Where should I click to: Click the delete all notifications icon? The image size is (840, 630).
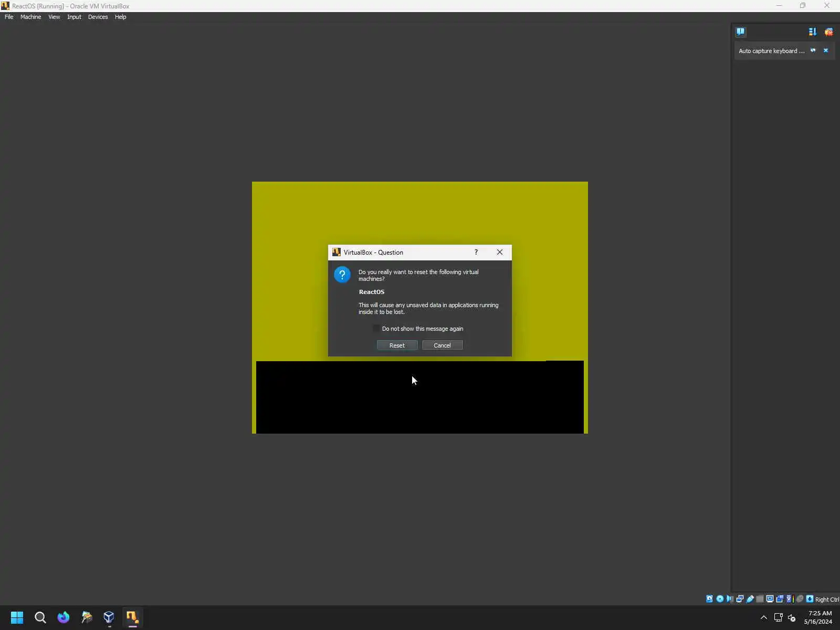pyautogui.click(x=828, y=32)
